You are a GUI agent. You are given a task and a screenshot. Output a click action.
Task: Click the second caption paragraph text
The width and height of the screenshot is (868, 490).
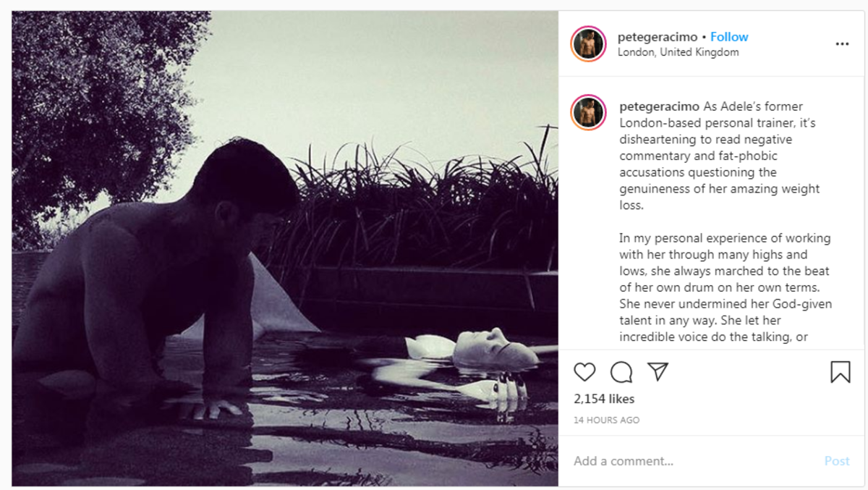pyautogui.click(x=725, y=287)
